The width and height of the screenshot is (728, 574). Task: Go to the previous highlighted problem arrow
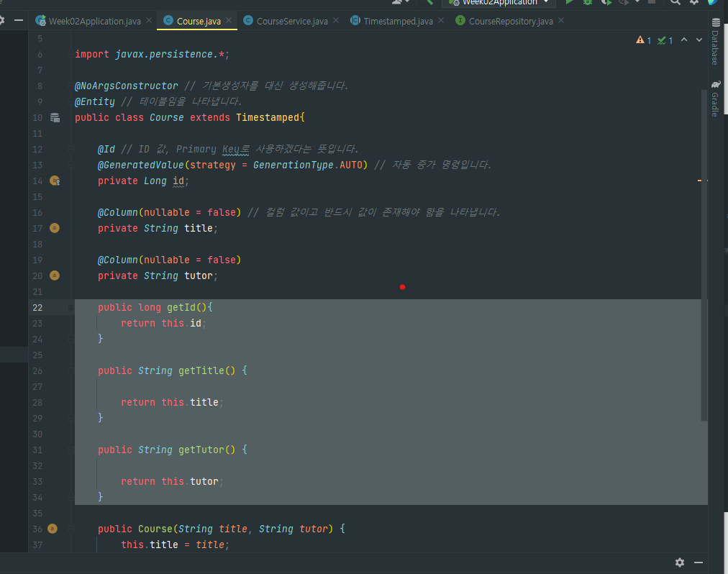[x=684, y=40]
